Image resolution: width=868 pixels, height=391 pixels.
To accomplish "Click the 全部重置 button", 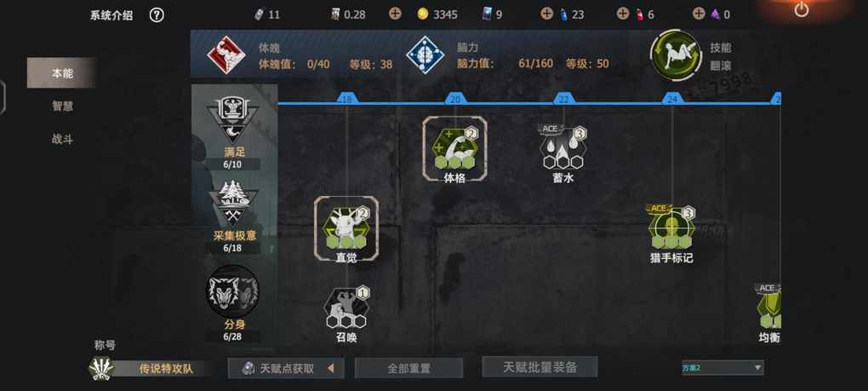I will click(408, 368).
